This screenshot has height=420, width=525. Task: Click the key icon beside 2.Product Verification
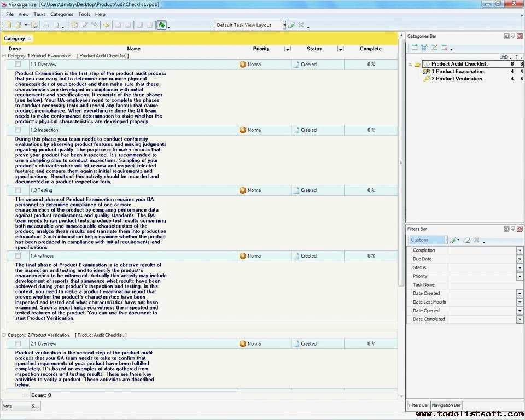pos(427,79)
